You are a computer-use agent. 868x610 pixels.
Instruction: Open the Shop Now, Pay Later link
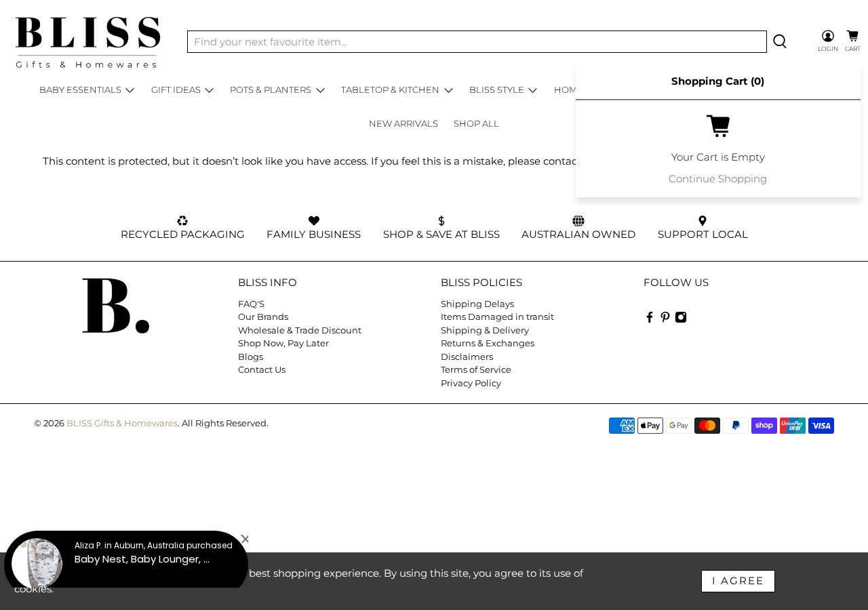point(283,343)
